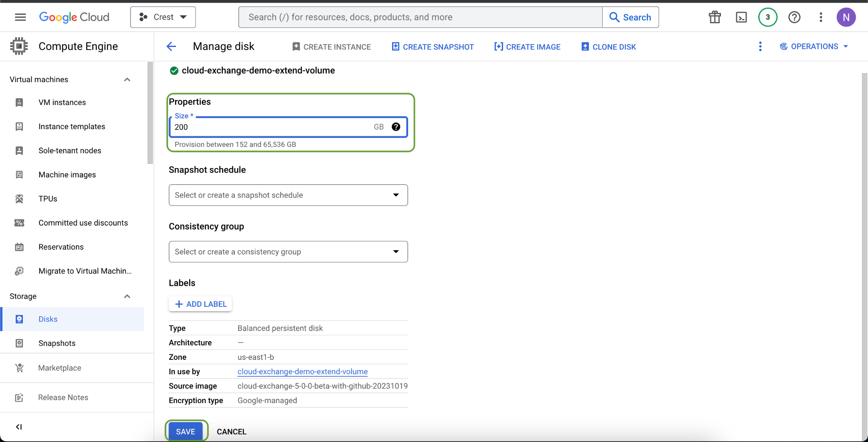Open the Crest project selector
Image resolution: width=868 pixels, height=442 pixels.
point(163,17)
